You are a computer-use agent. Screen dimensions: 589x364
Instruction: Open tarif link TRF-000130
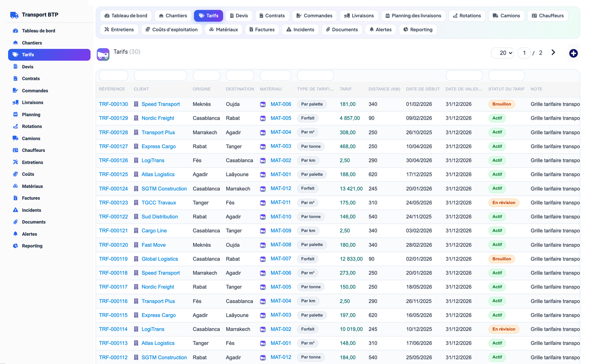113,104
